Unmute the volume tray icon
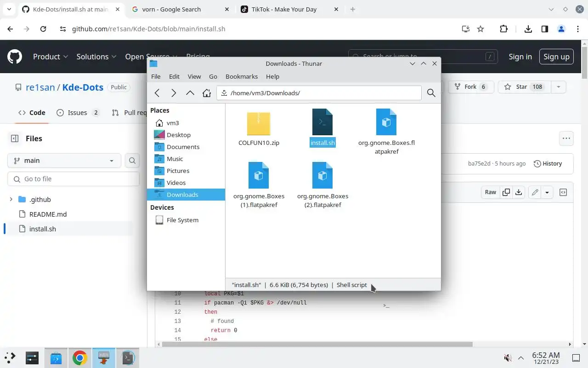Image resolution: width=588 pixels, height=368 pixels. click(508, 358)
